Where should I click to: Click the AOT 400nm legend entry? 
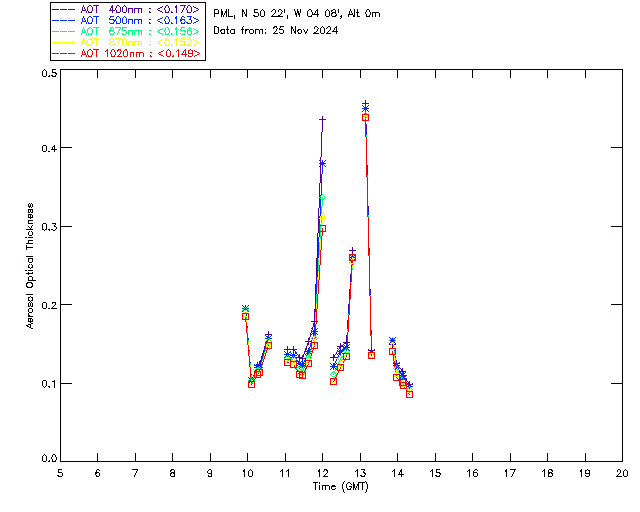pos(126,9)
